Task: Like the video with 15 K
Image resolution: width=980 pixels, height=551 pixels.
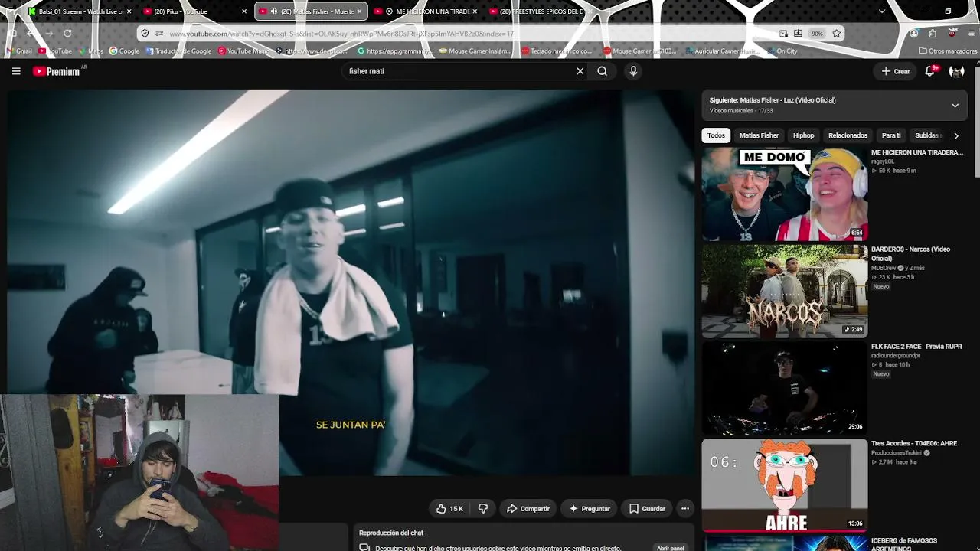Action: tap(449, 508)
